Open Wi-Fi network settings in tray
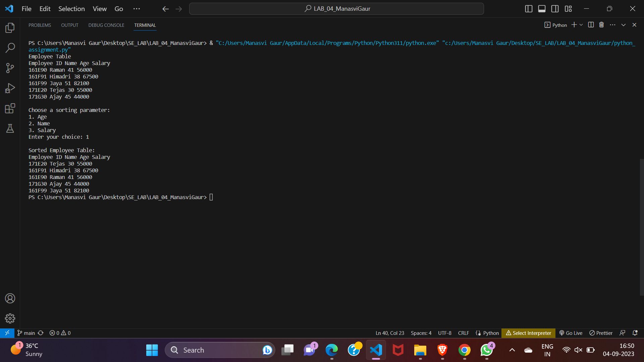644x362 pixels. [566, 350]
